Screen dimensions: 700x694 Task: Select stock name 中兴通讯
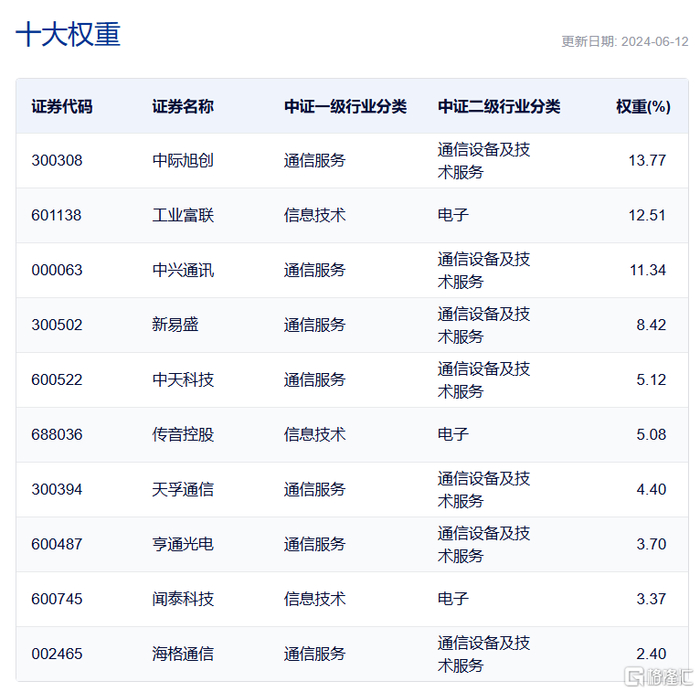pyautogui.click(x=183, y=270)
